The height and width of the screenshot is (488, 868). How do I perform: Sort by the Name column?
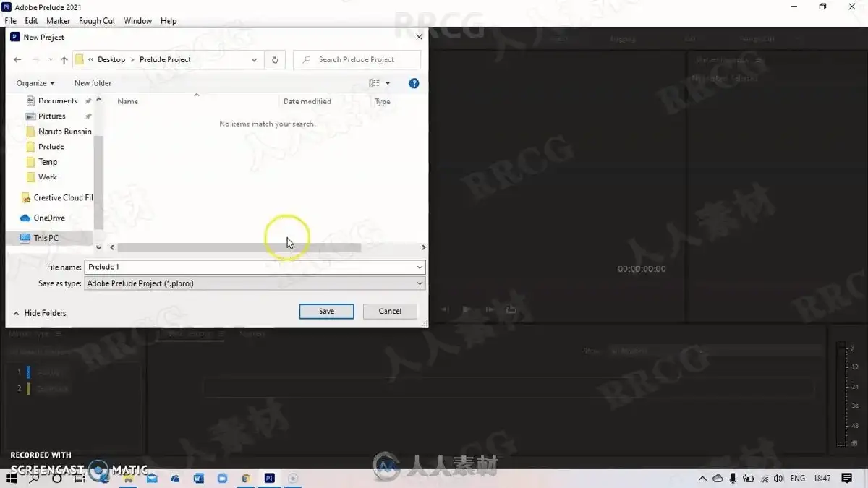[127, 101]
